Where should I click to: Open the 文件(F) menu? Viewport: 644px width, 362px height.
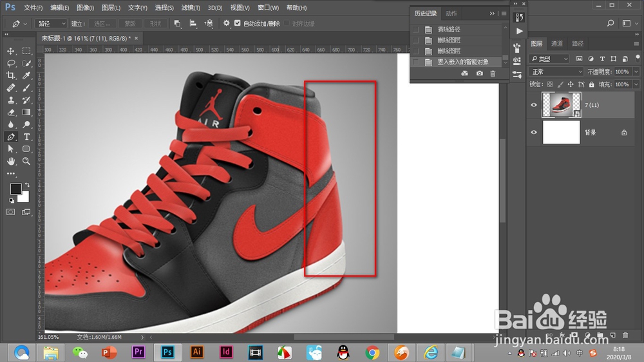[33, 8]
